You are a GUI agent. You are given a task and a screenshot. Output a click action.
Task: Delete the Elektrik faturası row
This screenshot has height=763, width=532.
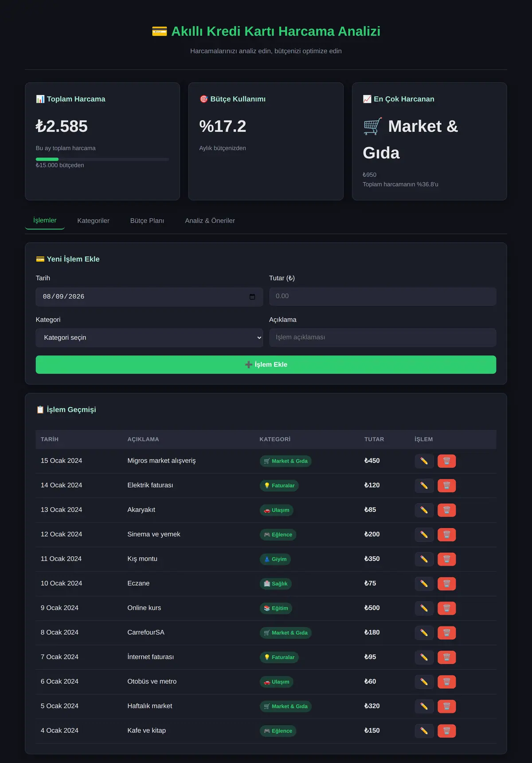(x=446, y=486)
